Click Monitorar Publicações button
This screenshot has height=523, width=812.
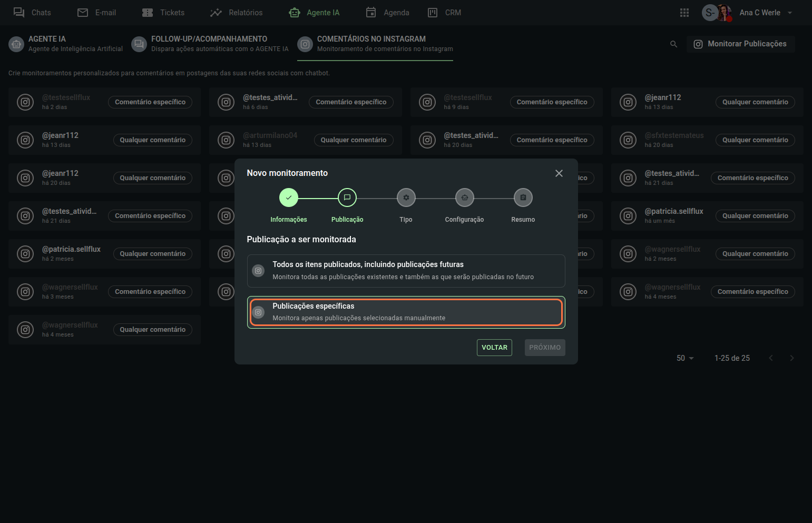coord(740,44)
